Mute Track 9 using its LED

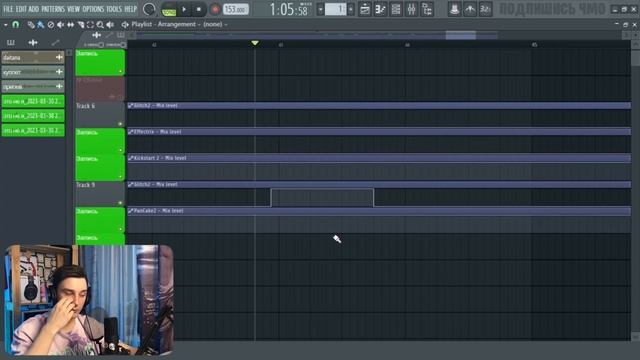[x=120, y=203]
